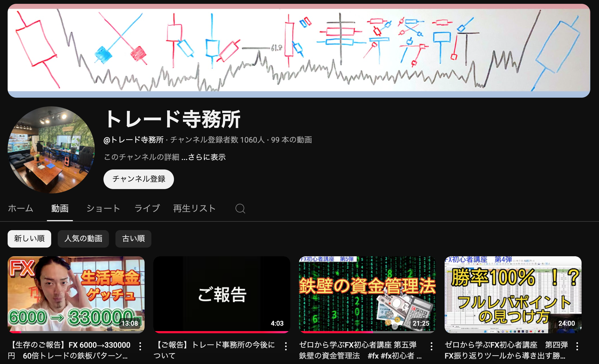This screenshot has height=364, width=599.
Task: Open the 鉄壁の資金管理法 video thumbnail
Action: [367, 294]
